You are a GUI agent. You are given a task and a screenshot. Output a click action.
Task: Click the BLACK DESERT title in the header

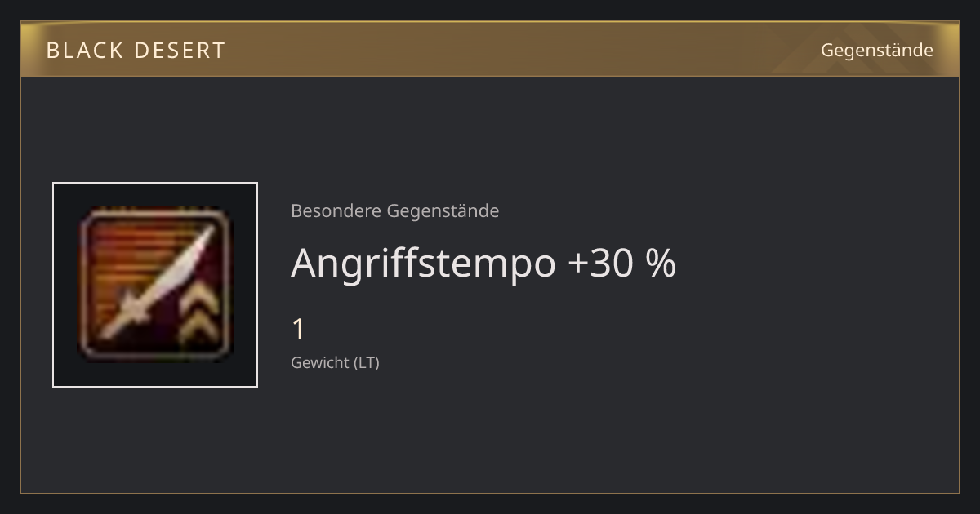tap(136, 51)
